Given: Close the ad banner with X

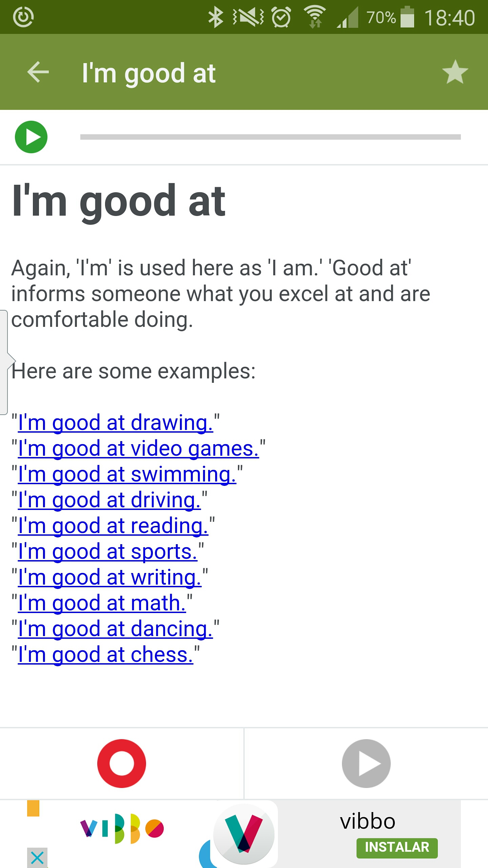Looking at the screenshot, I should [x=37, y=858].
